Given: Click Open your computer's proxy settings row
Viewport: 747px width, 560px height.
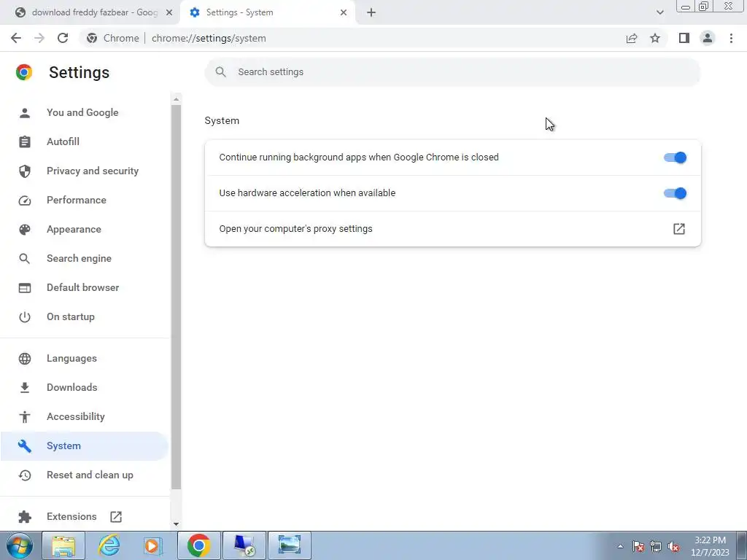Looking at the screenshot, I should (x=452, y=229).
